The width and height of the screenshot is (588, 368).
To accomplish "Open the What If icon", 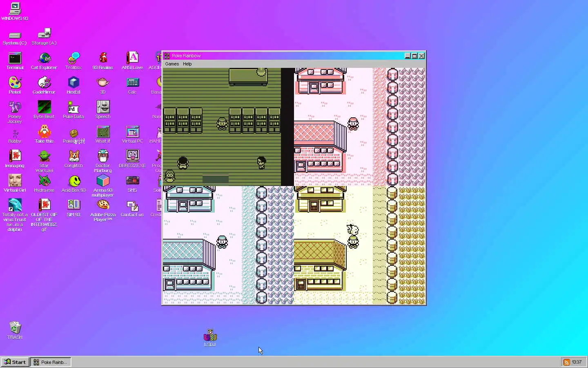I will point(103,135).
